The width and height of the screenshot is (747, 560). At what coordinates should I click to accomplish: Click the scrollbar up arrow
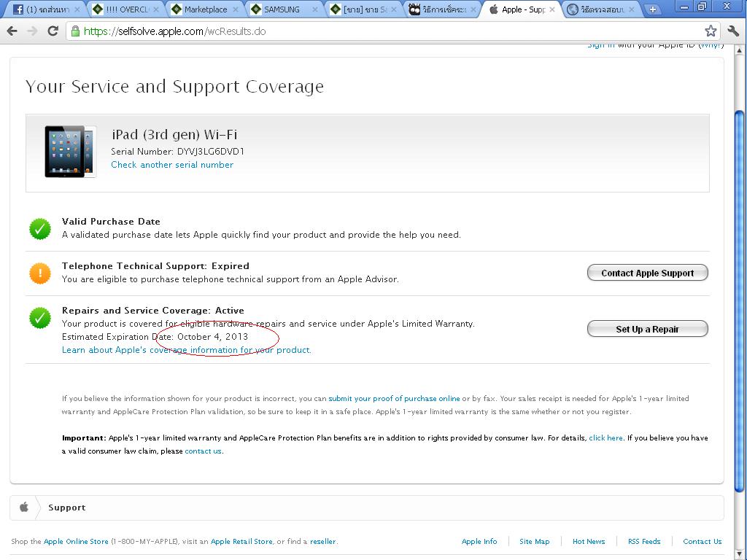click(x=740, y=50)
